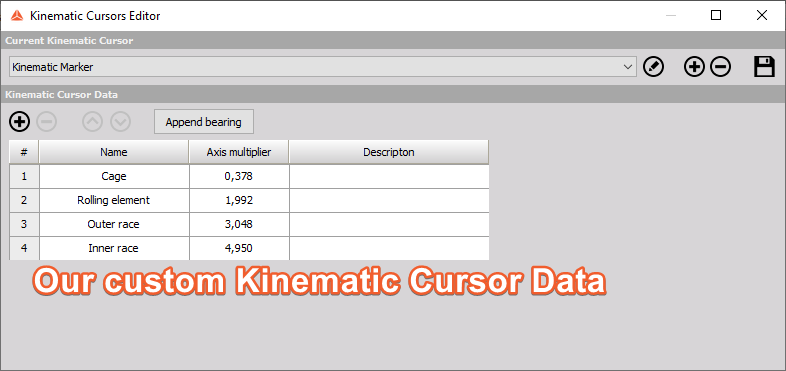
Task: Click the description cell for Inner race
Action: (389, 248)
